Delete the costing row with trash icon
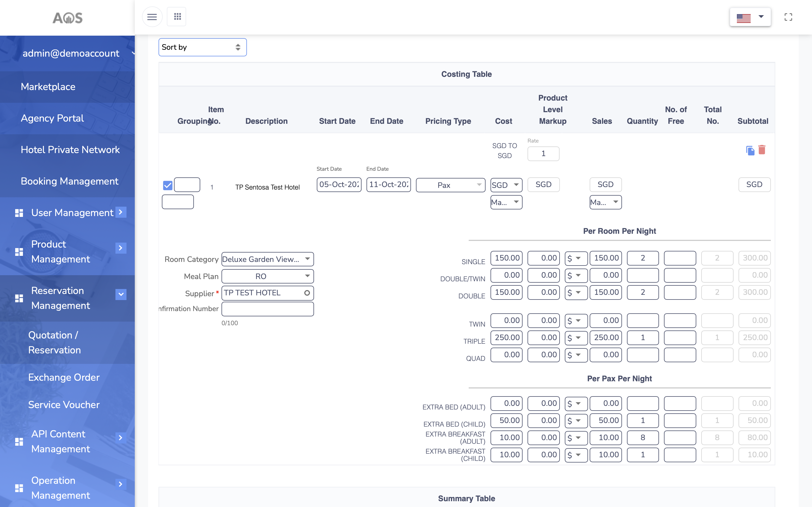This screenshot has width=812, height=507. (762, 149)
